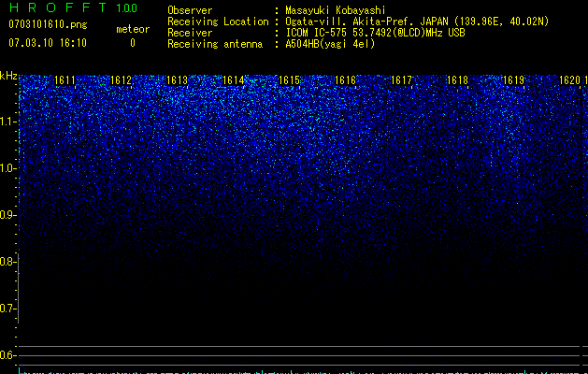
Task: Click frequency axis label 0.6
Action: click(x=7, y=355)
